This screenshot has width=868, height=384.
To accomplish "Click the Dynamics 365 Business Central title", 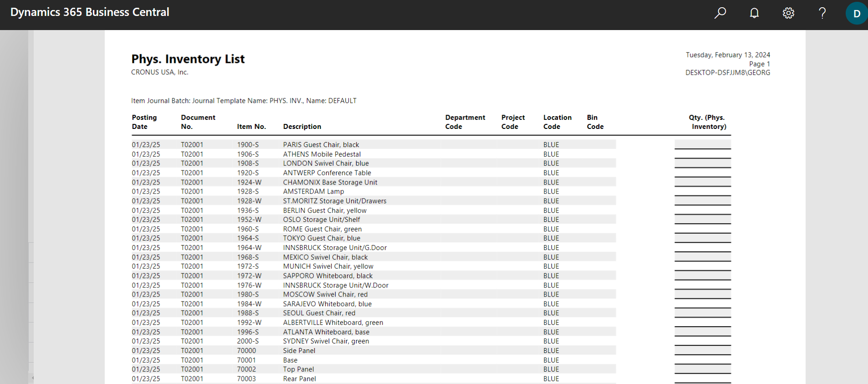I will 90,12.
